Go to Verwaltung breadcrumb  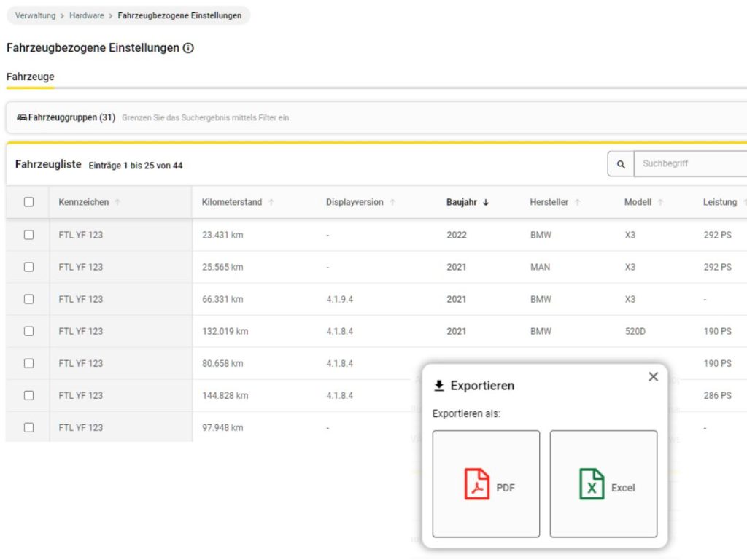[x=35, y=16]
